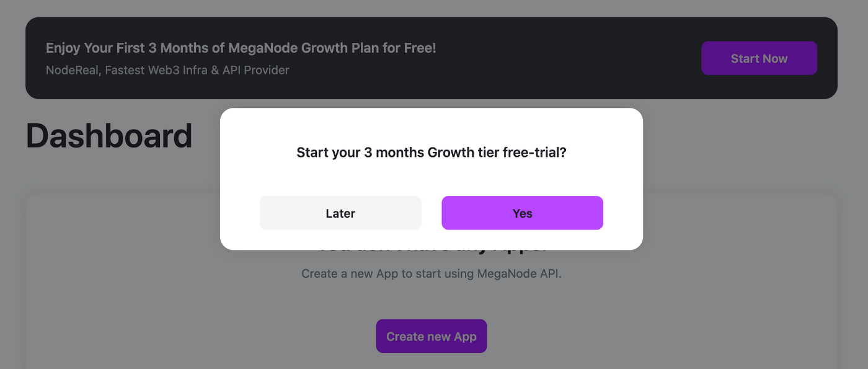Click the empty gap between Later and Yes
The image size is (868, 369).
[432, 213]
